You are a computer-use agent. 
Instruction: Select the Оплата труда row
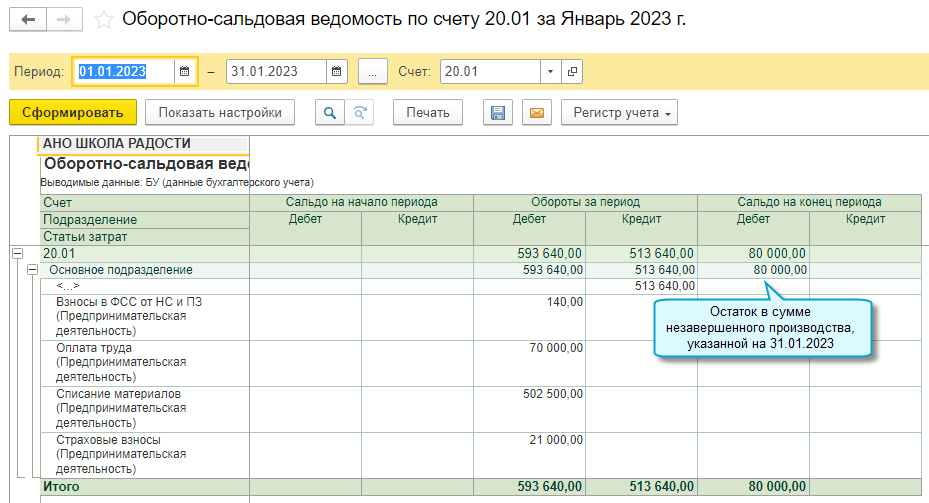[145, 363]
